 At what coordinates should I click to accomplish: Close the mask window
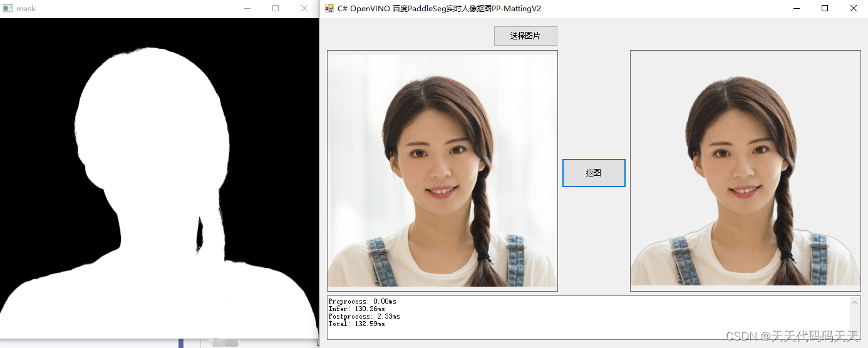pyautogui.click(x=304, y=9)
